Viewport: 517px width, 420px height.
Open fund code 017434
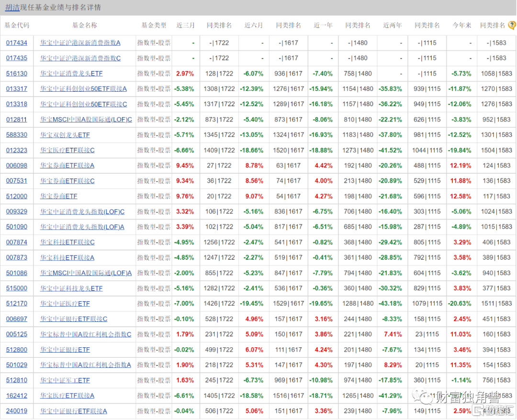(16, 43)
